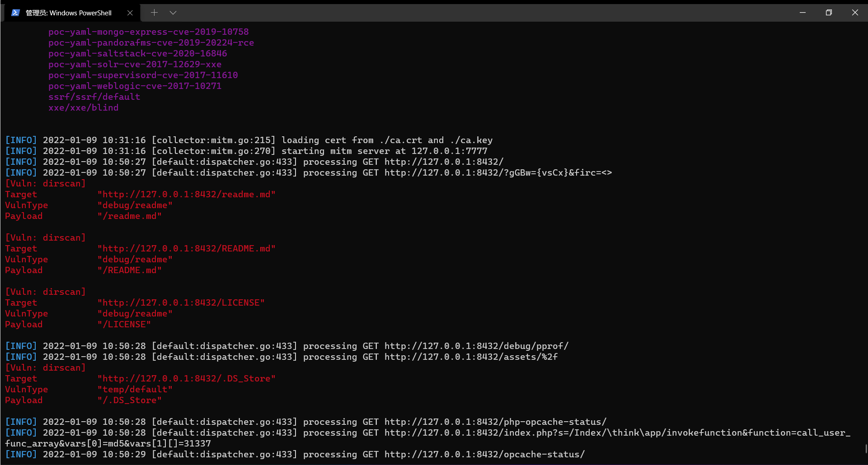Screen dimensions: 868x465
Task: Select the ssrf/ssrf/default entry
Action: click(x=94, y=97)
